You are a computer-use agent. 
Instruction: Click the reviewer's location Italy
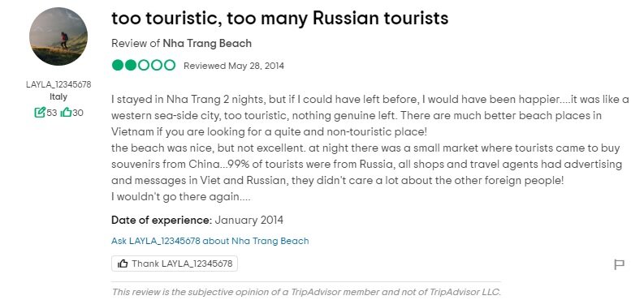coord(58,97)
